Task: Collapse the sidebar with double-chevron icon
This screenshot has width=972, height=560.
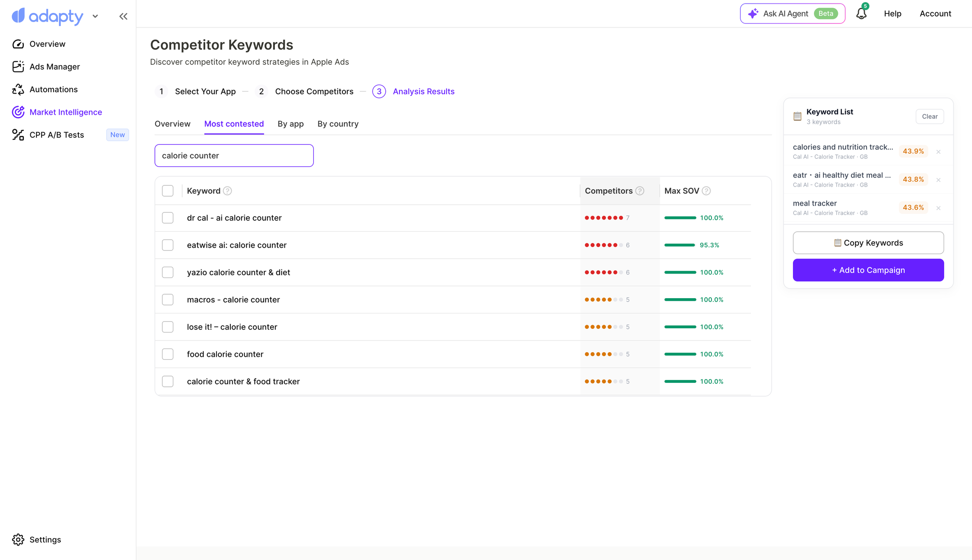Action: 123,17
